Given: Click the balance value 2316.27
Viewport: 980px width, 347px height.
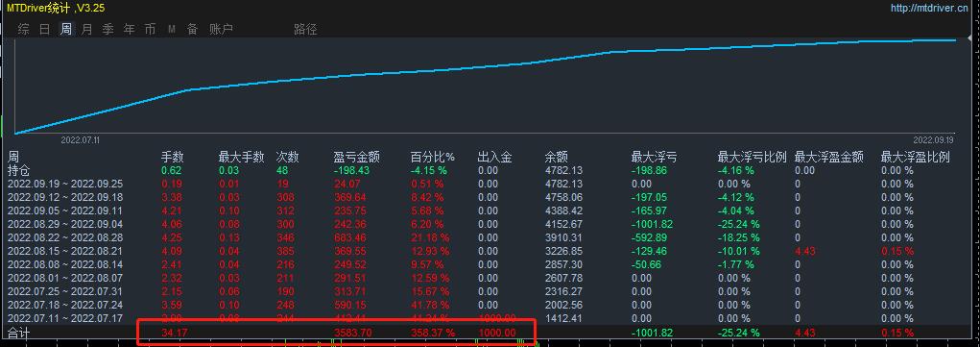Looking at the screenshot, I should pyautogui.click(x=563, y=291).
